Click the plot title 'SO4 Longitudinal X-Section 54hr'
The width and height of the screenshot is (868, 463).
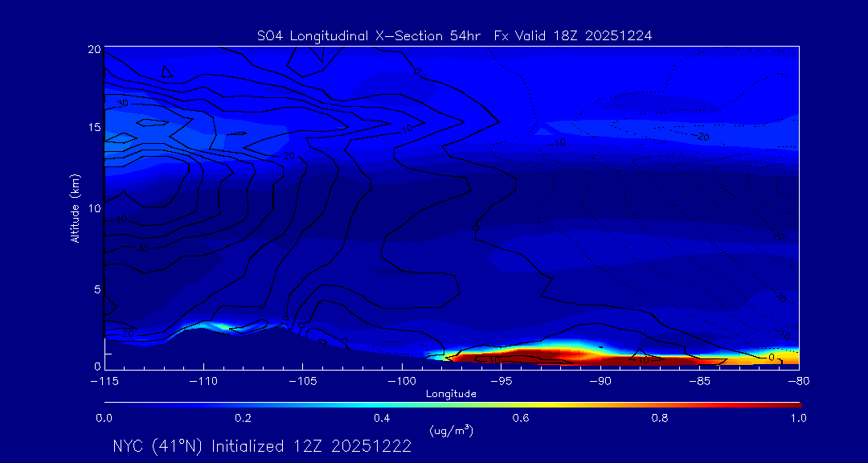371,36
